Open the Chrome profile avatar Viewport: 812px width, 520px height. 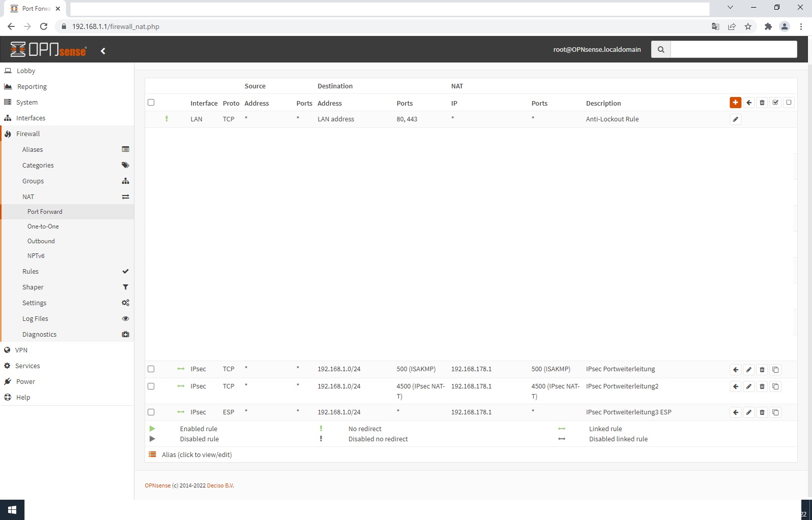[x=785, y=26]
